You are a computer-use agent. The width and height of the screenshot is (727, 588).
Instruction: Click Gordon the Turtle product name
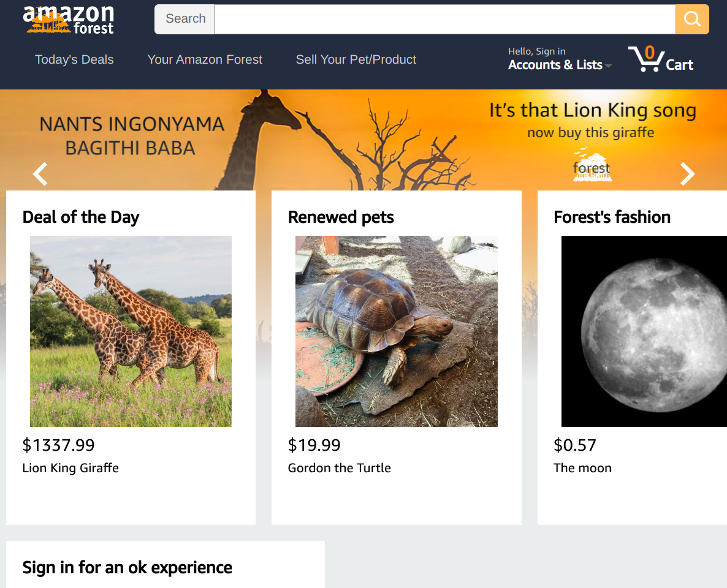tap(340, 468)
